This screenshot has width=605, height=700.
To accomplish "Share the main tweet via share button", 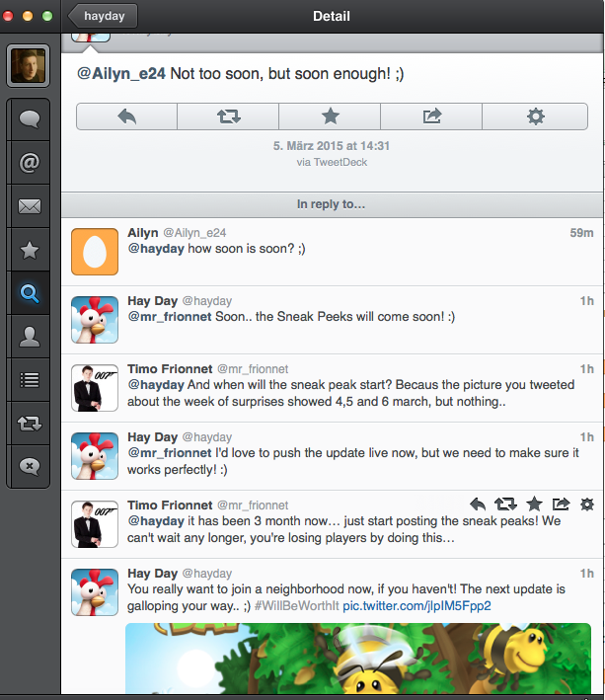I will [x=432, y=117].
